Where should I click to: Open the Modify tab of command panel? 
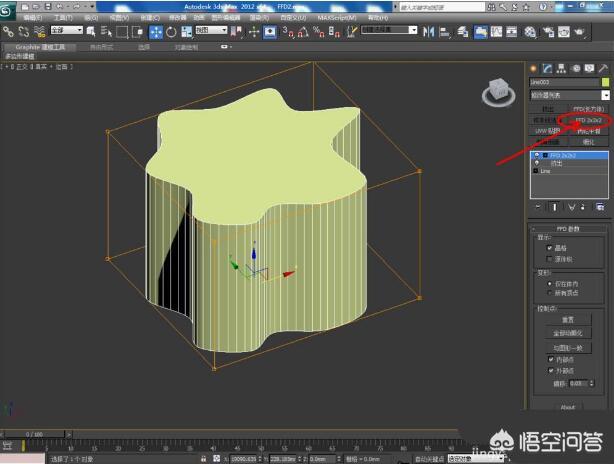[x=548, y=68]
